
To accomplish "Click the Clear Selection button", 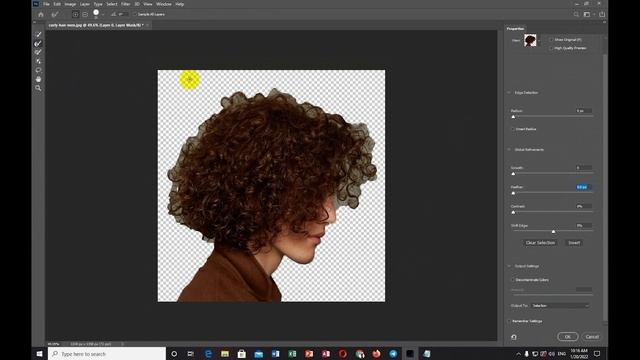I will click(x=540, y=243).
